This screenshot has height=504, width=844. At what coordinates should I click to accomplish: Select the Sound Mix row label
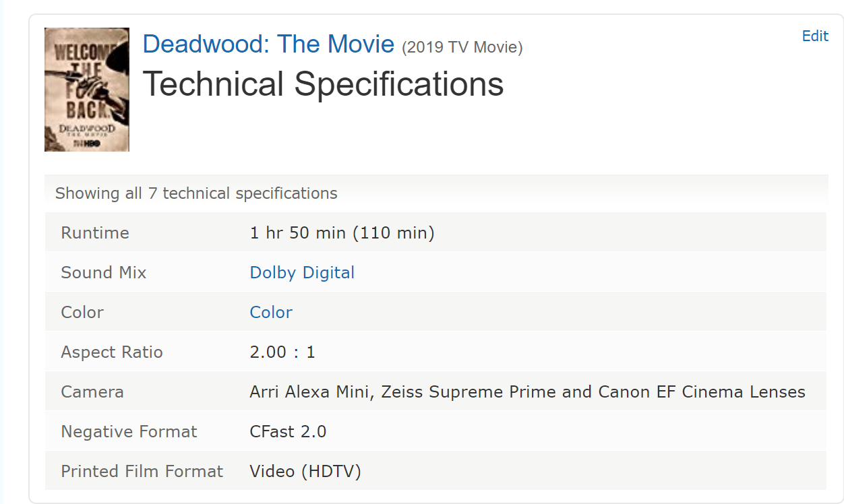point(104,272)
